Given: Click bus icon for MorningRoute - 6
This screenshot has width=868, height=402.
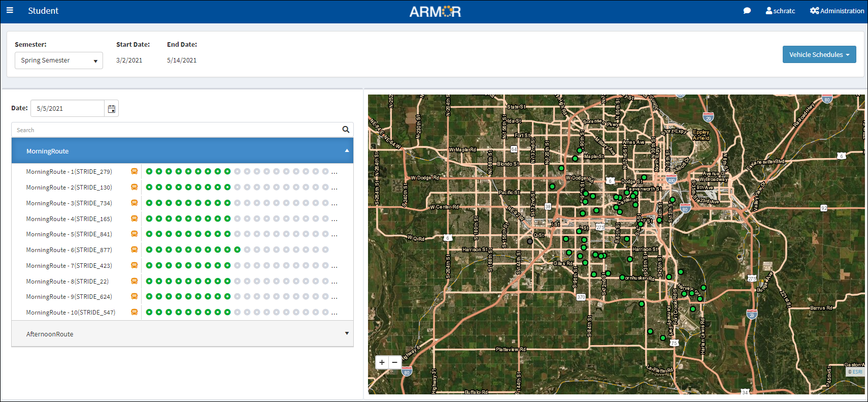Looking at the screenshot, I should coord(135,250).
